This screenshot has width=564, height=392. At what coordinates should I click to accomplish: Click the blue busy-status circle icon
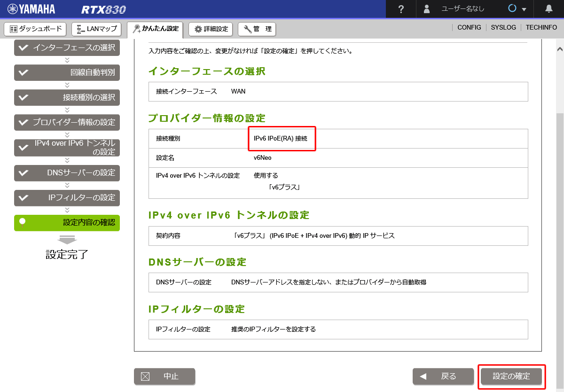512,8
